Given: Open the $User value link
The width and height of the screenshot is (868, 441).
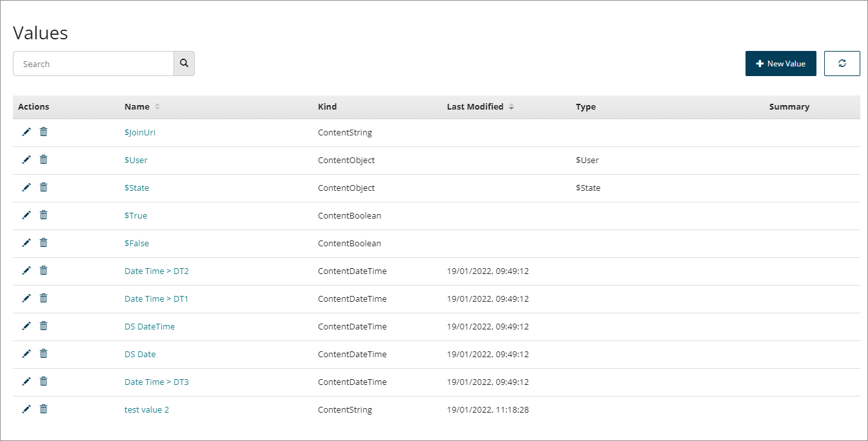Looking at the screenshot, I should click(x=136, y=161).
